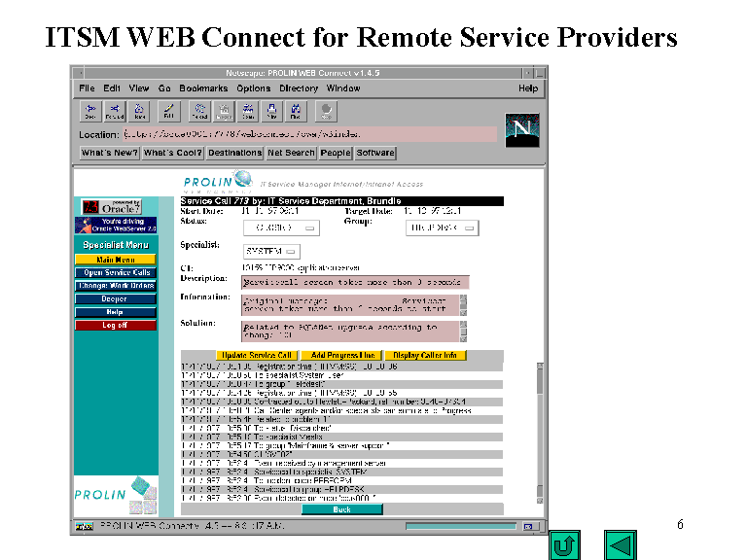Image resolution: width=747 pixels, height=560 pixels.
Task: Select Open Service Calls in Specialist Menu
Action: tap(116, 272)
